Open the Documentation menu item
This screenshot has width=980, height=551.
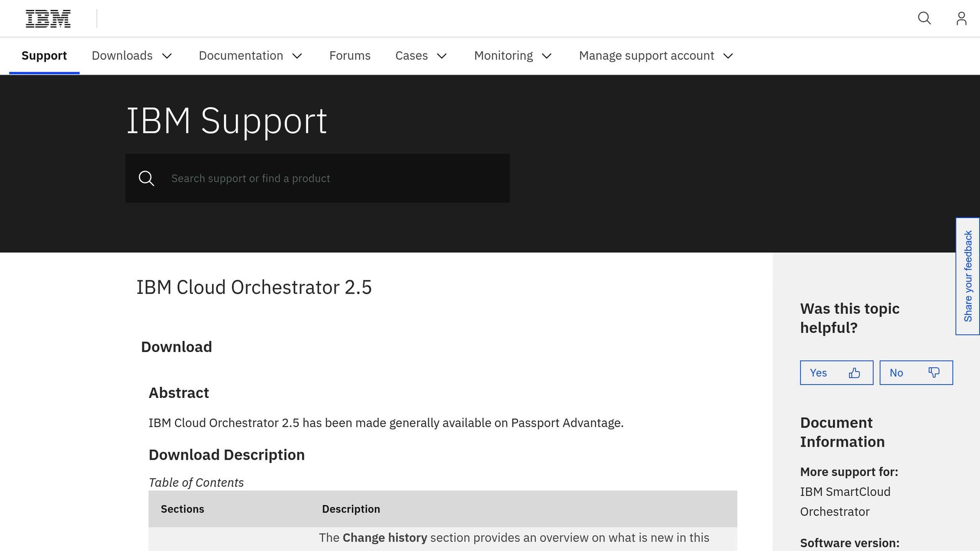(241, 56)
